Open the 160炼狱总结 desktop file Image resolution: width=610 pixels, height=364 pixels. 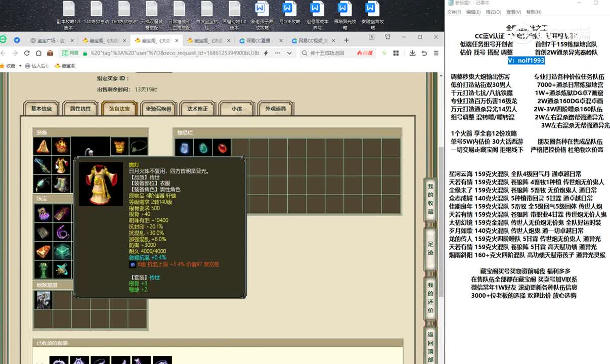click(124, 14)
